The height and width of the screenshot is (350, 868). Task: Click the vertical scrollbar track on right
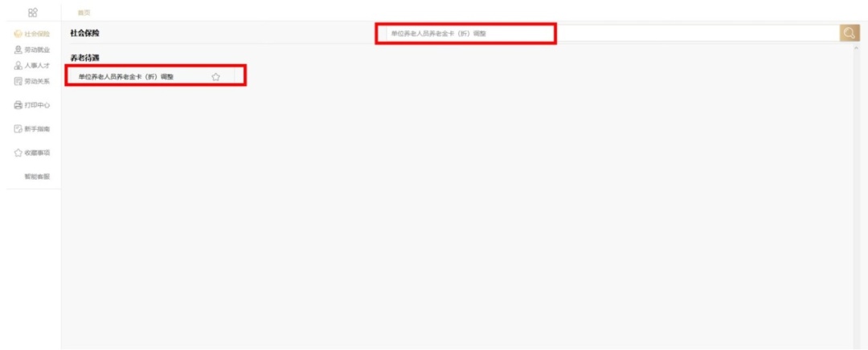[857, 199]
